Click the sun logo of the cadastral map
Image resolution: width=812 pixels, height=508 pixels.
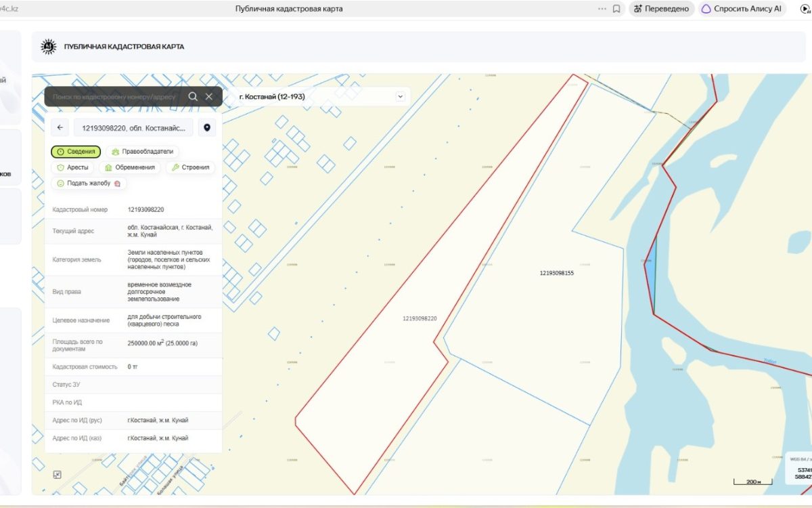click(49, 47)
